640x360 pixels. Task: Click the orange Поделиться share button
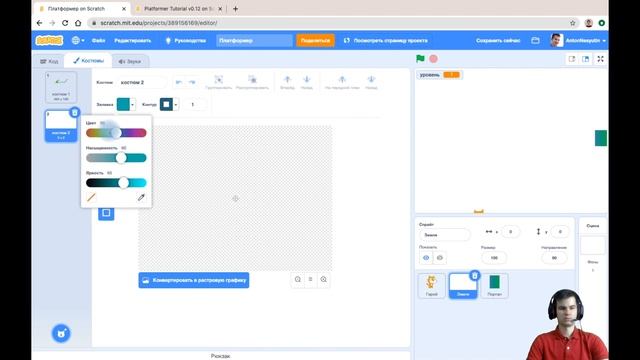(316, 40)
